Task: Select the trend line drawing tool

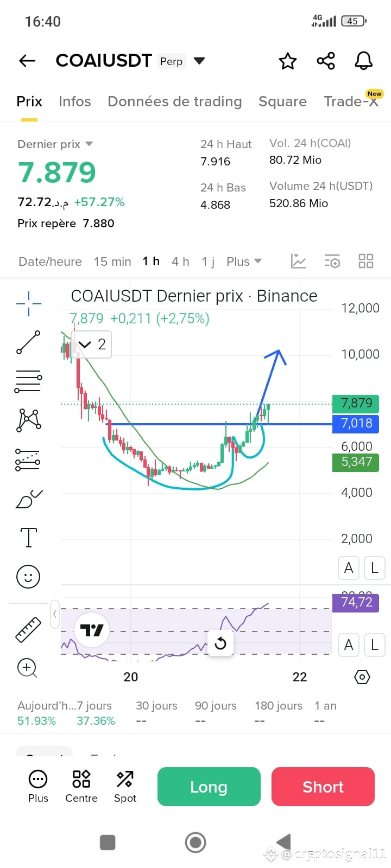Action: click(28, 342)
